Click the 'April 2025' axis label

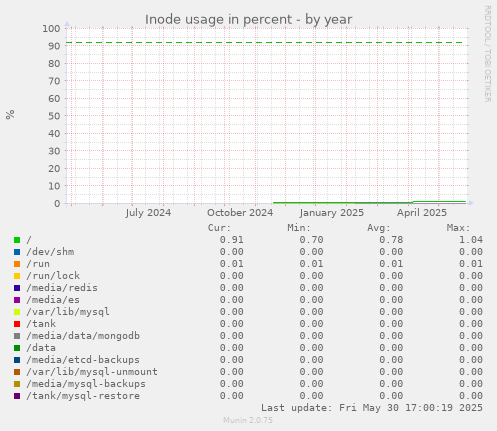point(422,213)
